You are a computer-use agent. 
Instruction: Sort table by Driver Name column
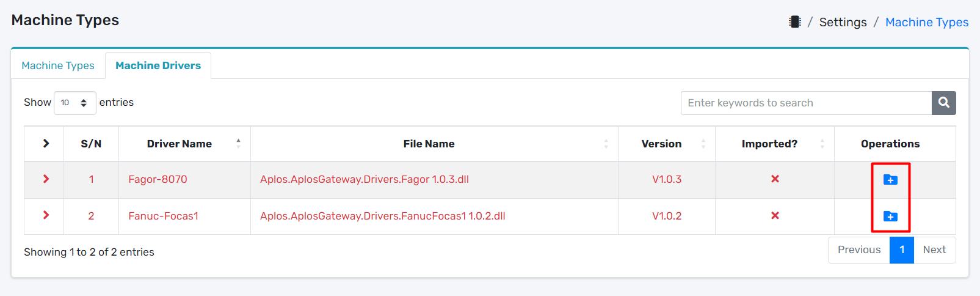pyautogui.click(x=179, y=144)
